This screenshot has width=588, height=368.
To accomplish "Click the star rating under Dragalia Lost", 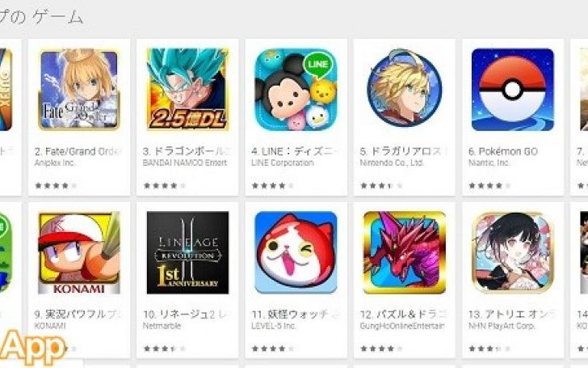I will (381, 185).
